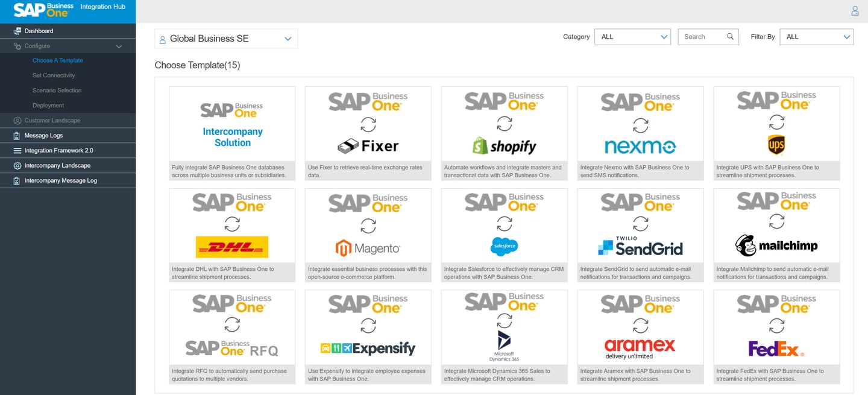Select the Nexmo template logo

pyautogui.click(x=641, y=146)
